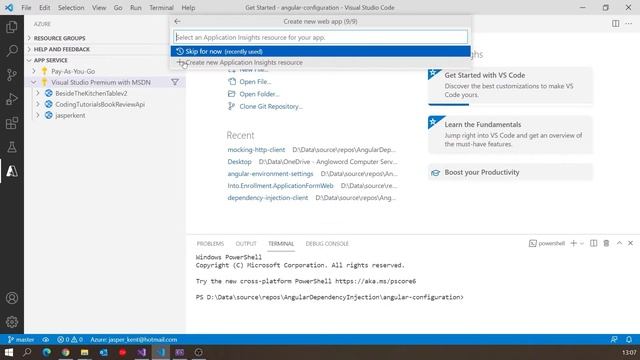Open Run and Debug view
640x360 pixels.
(12, 99)
